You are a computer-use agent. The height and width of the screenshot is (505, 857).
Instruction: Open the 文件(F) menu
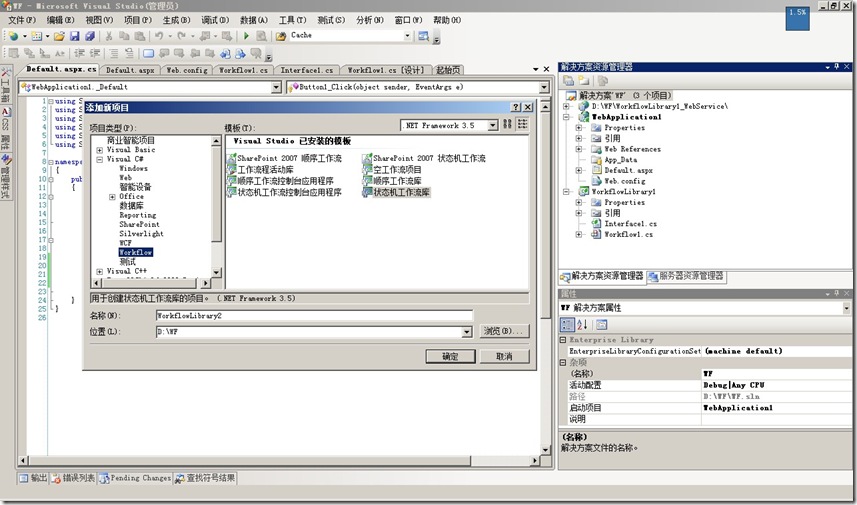point(22,20)
